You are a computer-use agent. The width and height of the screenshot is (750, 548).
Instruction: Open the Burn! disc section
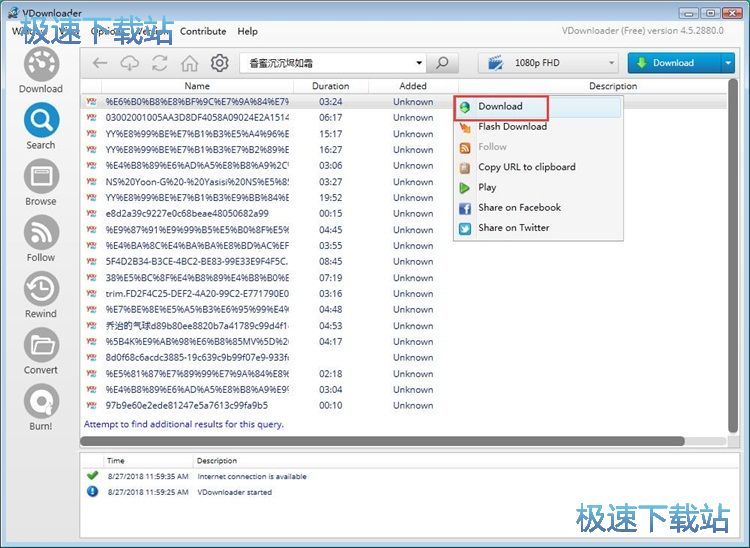coord(41,407)
